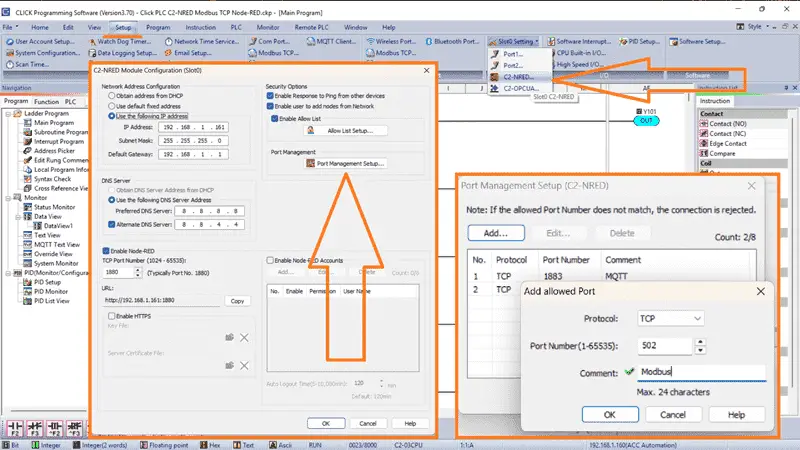Click the Comment input field
The height and width of the screenshot is (450, 800).
(702, 372)
